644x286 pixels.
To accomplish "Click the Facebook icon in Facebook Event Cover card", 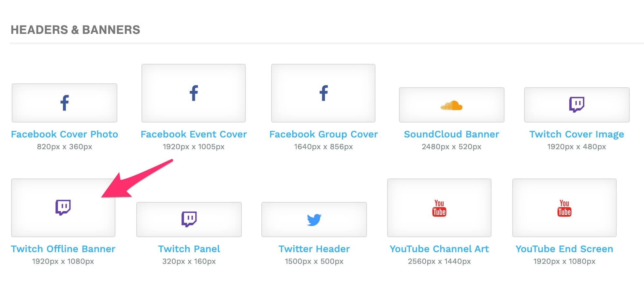I will click(194, 93).
